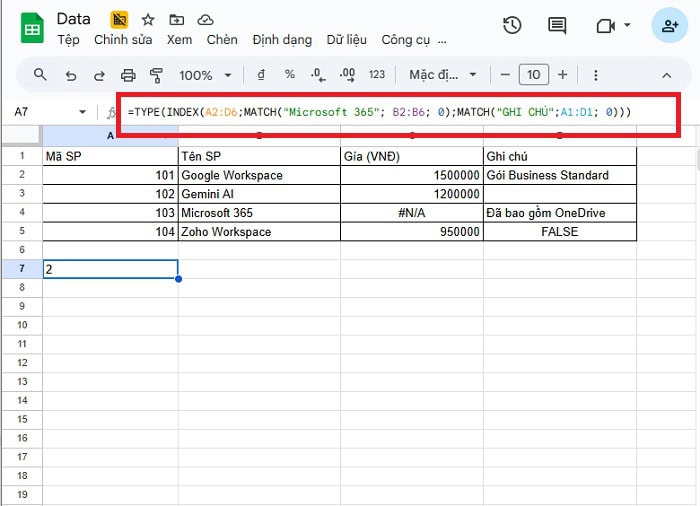700x506 pixels.
Task: Click the search magnifier in toolbar
Action: 41,75
